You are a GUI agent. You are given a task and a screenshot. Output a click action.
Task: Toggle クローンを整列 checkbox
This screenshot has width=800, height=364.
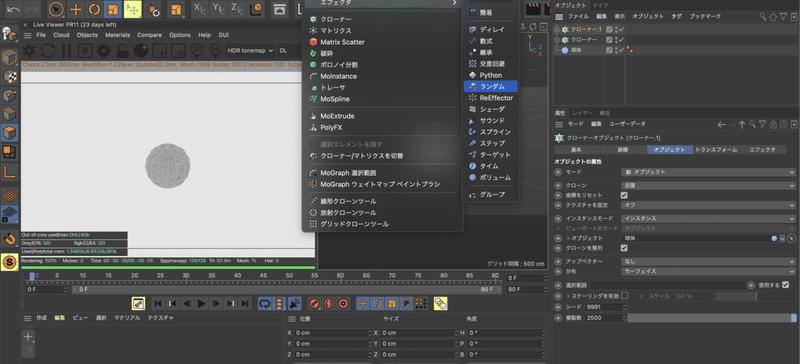point(624,248)
